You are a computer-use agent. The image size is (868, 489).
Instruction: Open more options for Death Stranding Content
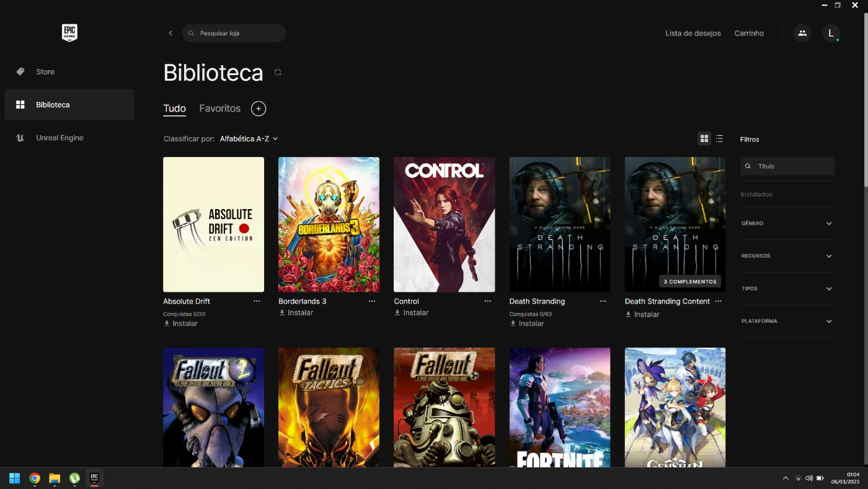point(719,301)
